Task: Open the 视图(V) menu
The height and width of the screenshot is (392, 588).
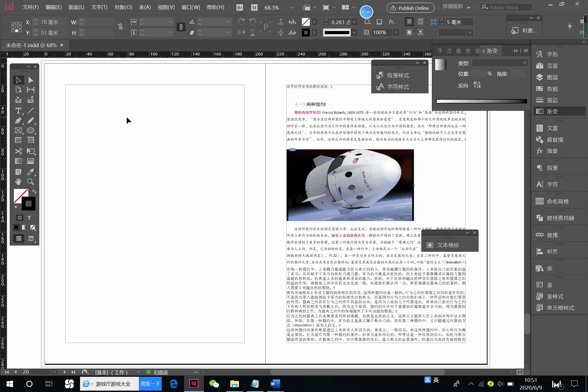Action: (166, 7)
